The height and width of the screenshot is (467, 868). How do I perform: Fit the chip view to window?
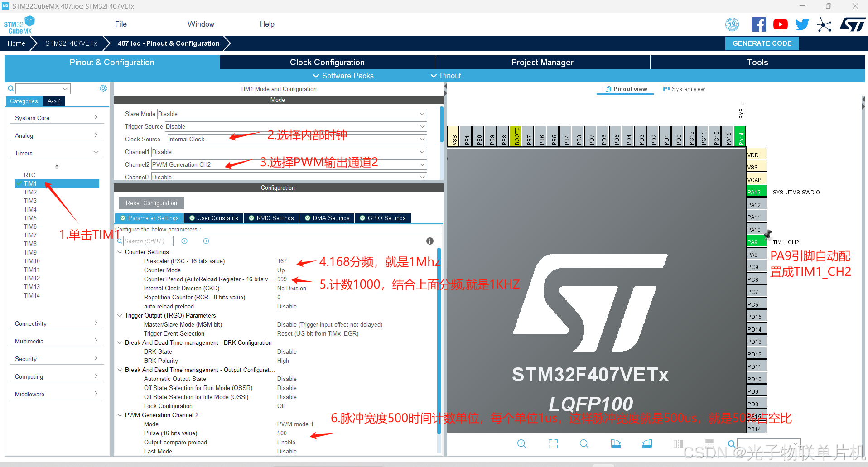[553, 444]
